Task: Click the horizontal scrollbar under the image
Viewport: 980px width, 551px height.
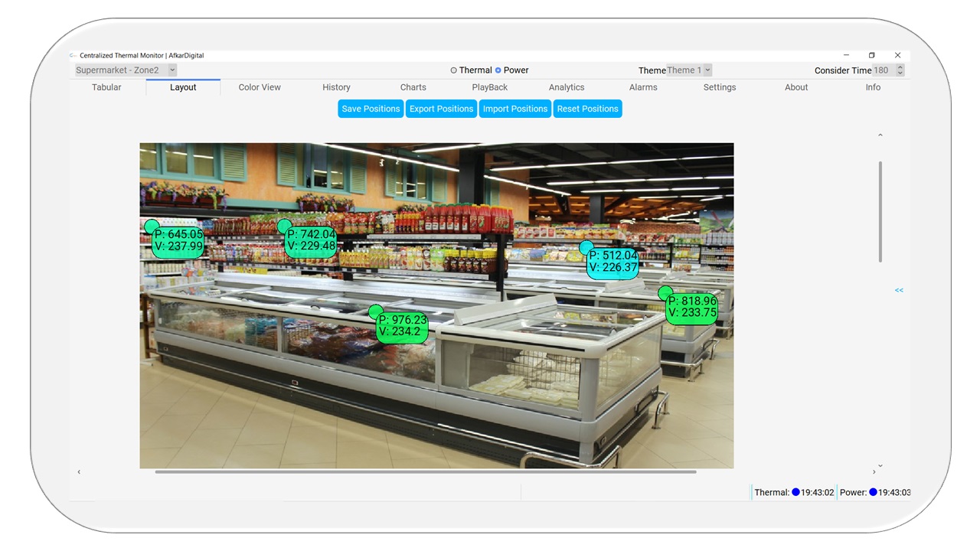Action: (425, 472)
